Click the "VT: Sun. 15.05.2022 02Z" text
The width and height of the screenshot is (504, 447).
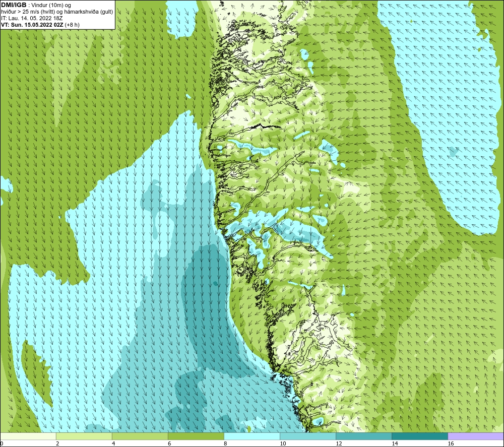(32, 25)
